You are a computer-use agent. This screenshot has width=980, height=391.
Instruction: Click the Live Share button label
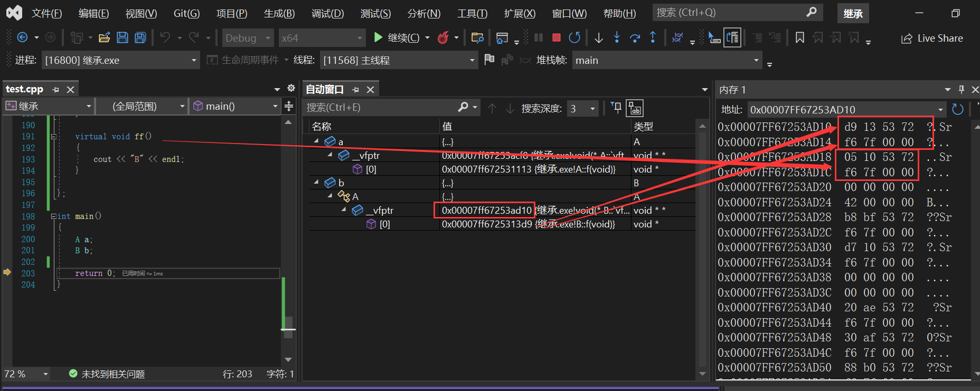click(940, 38)
